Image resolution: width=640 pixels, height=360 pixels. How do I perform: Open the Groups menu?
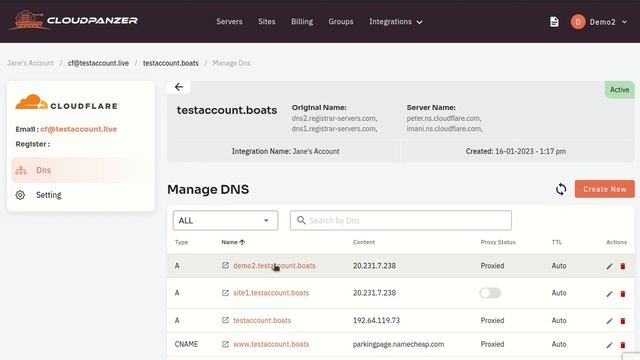pyautogui.click(x=341, y=22)
